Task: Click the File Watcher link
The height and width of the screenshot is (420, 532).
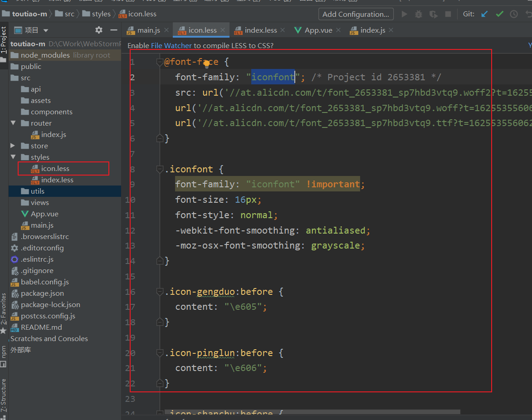Action: point(171,45)
